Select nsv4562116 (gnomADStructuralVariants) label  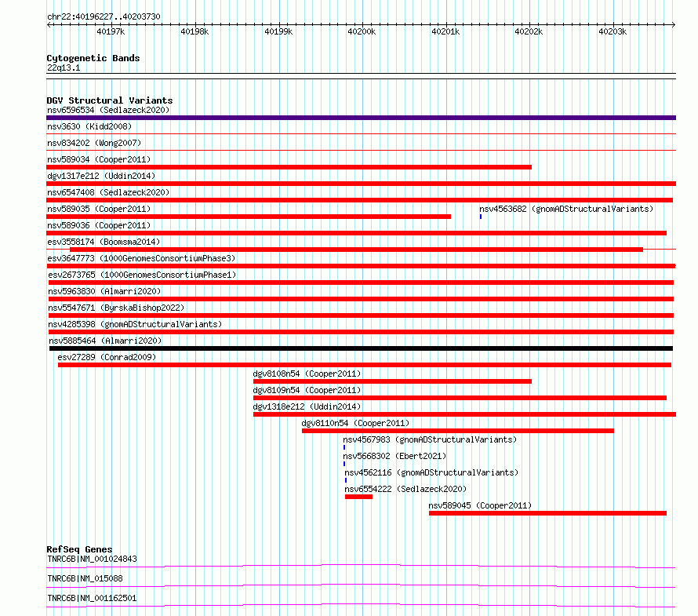tap(431, 472)
